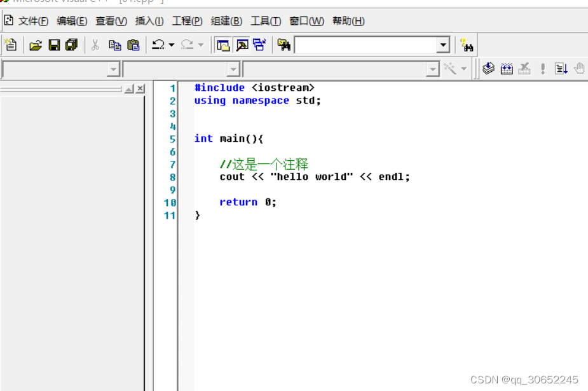Save the current file 01.cpp
The width and height of the screenshot is (588, 391).
click(54, 45)
